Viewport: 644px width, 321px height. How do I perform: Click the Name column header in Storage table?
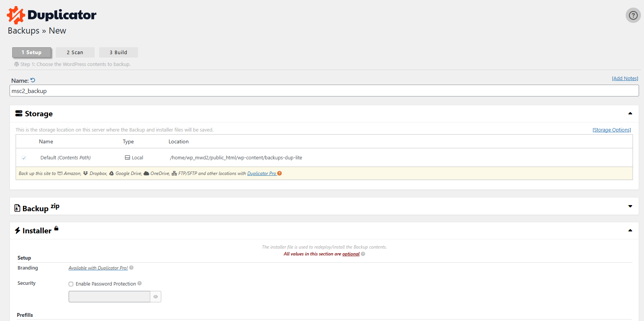coord(46,141)
